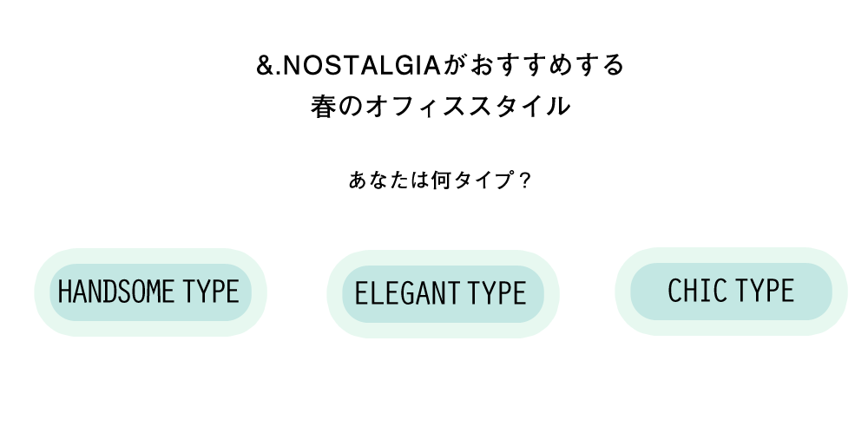
Task: Click the 春のオフィススタイル heading text
Action: click(x=440, y=106)
